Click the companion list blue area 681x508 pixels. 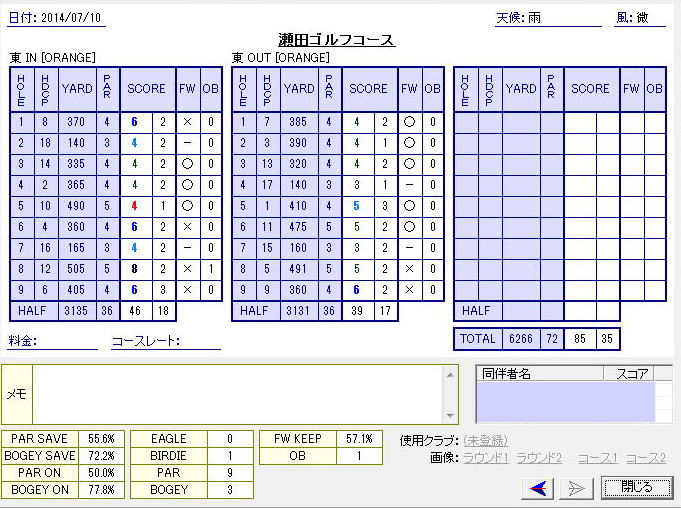coord(565,402)
